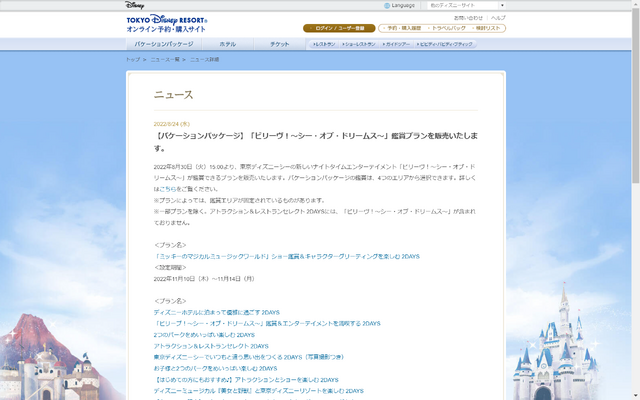Click the article date 2022/8/24
The height and width of the screenshot is (400, 640).
[172, 124]
